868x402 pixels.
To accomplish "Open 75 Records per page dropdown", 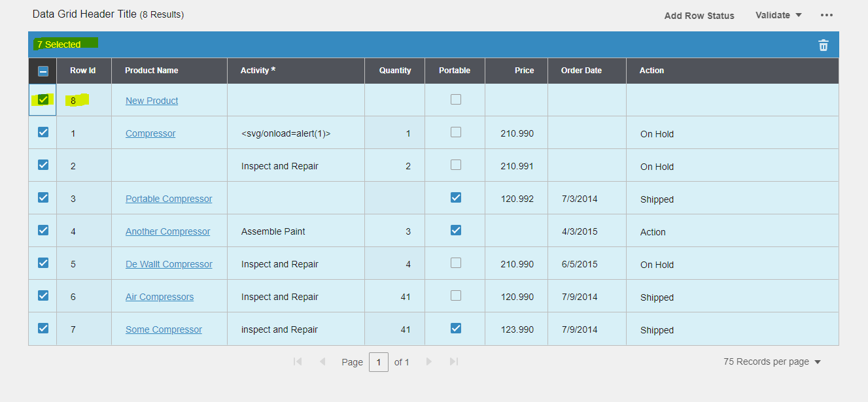I will (x=772, y=361).
